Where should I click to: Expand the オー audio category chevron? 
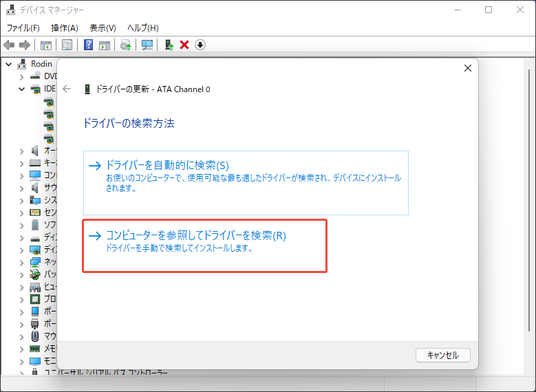click(x=21, y=151)
